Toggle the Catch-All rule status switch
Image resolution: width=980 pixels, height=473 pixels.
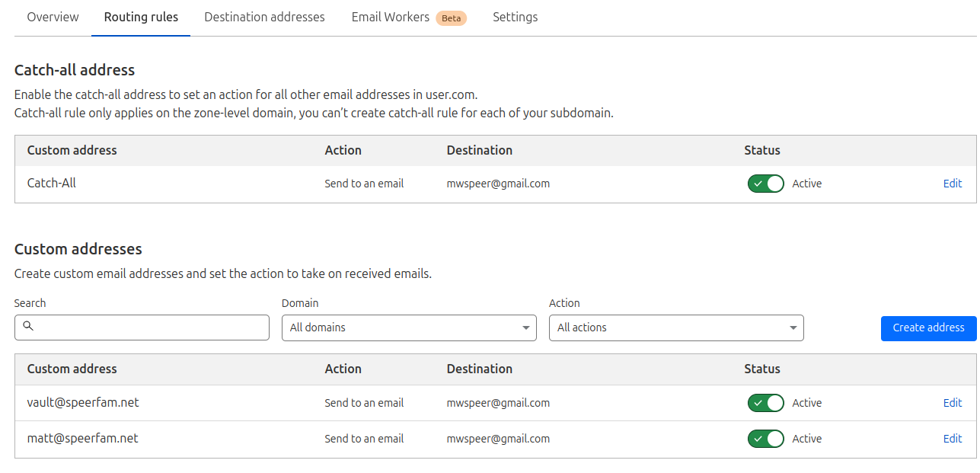tap(765, 184)
